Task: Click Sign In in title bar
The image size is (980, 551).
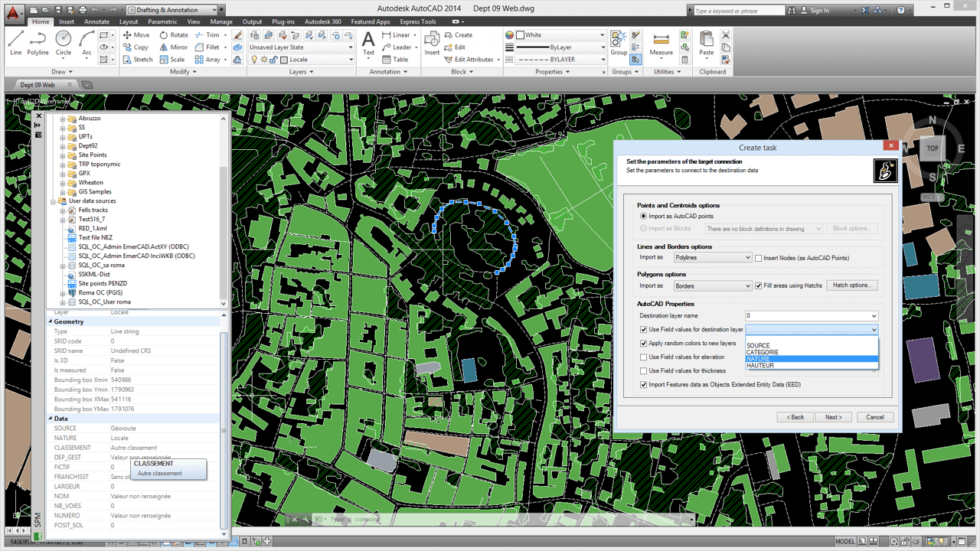Action: click(819, 11)
